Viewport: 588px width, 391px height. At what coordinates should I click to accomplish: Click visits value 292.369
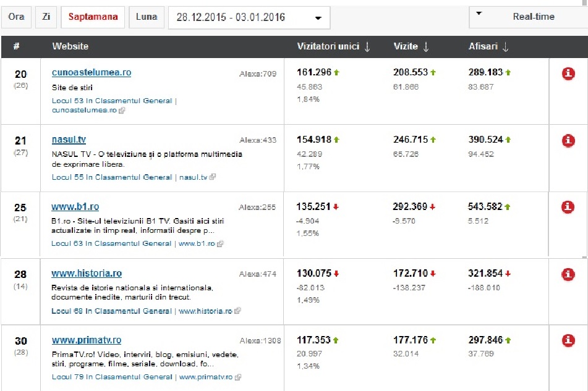click(x=410, y=206)
